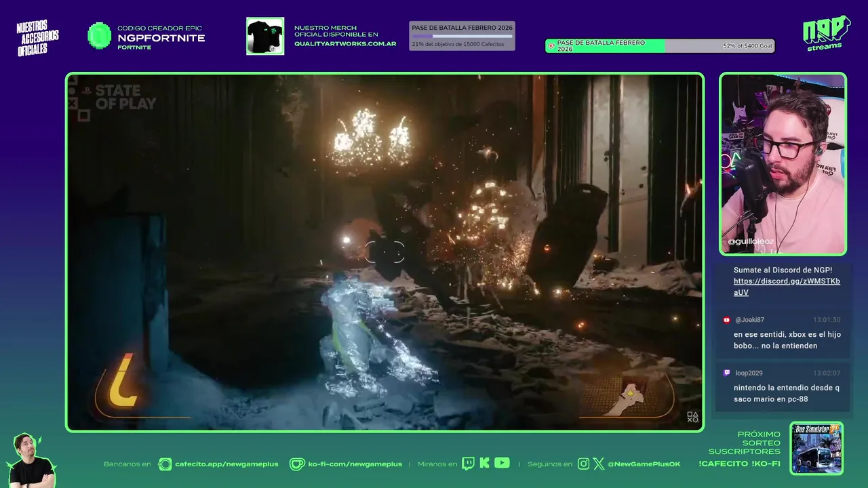Click the green NGPFORTNITE creator code coin icon
The image size is (868, 488).
100,36
